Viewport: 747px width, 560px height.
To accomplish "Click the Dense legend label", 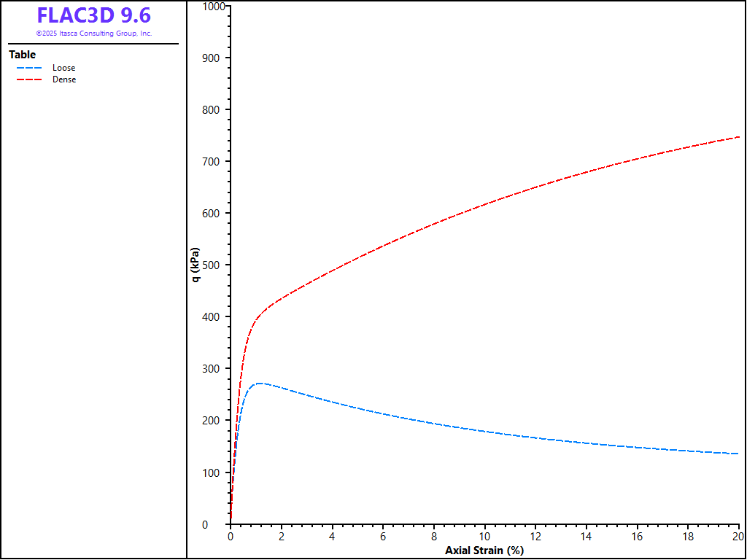I will pos(63,79).
